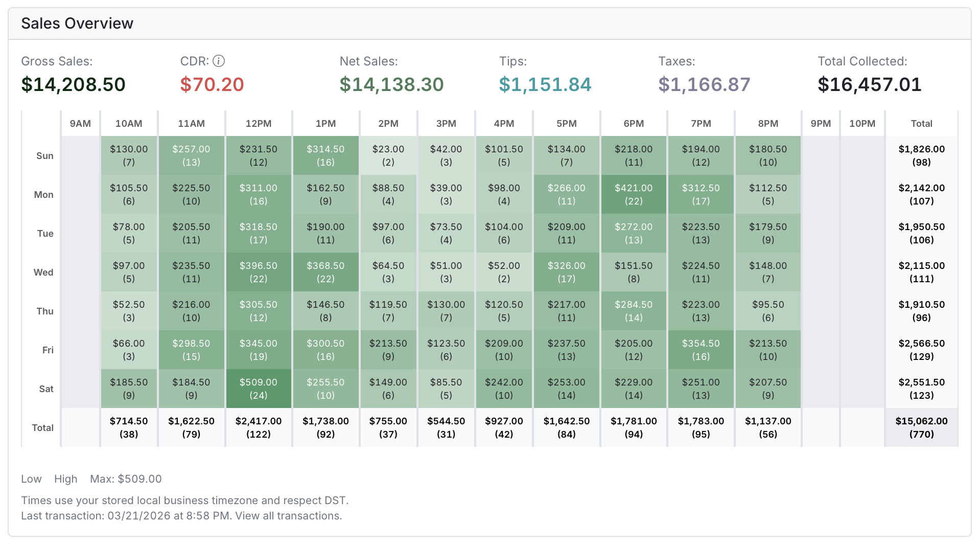This screenshot has height=544, width=980.
Task: Click the Wednesday 5PM $326.00 cell
Action: click(x=566, y=272)
